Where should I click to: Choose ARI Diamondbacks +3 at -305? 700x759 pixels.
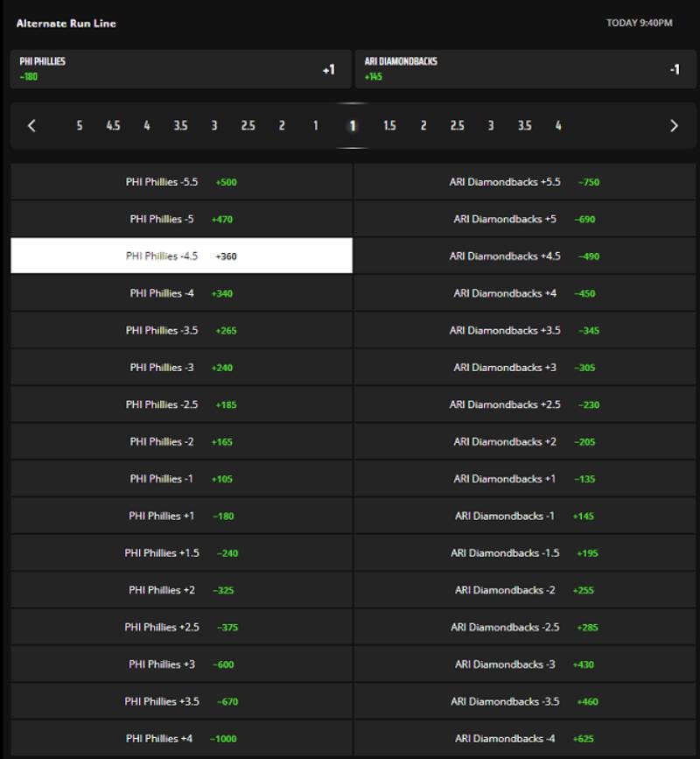pyautogui.click(x=525, y=368)
